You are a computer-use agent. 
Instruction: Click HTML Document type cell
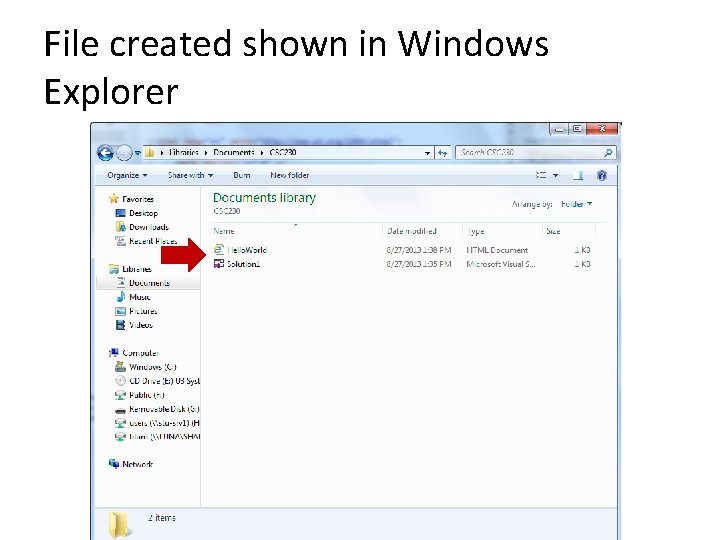point(497,250)
